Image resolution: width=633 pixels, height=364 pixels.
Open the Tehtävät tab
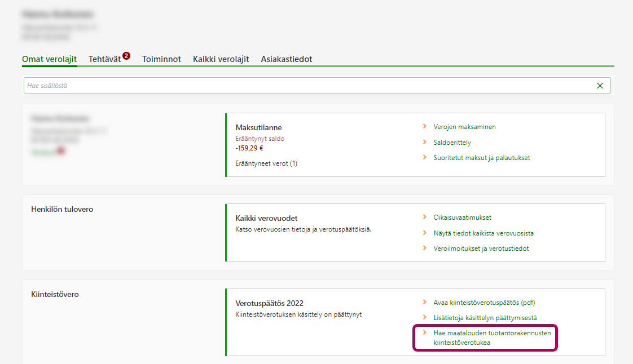[105, 59]
